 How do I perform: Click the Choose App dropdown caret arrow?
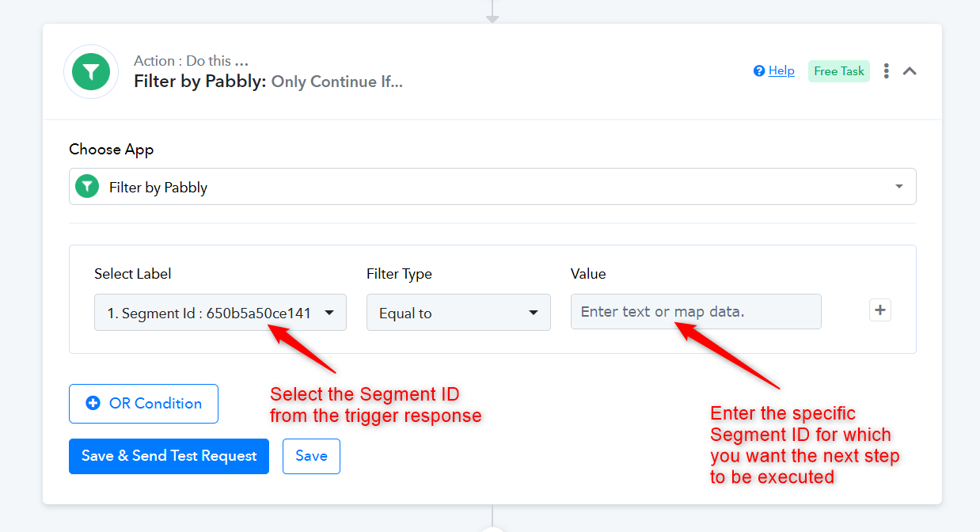click(899, 187)
